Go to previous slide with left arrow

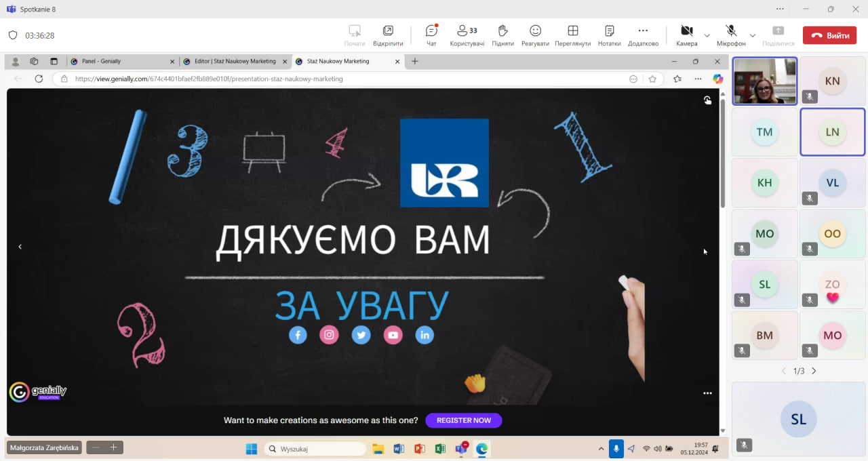click(20, 247)
